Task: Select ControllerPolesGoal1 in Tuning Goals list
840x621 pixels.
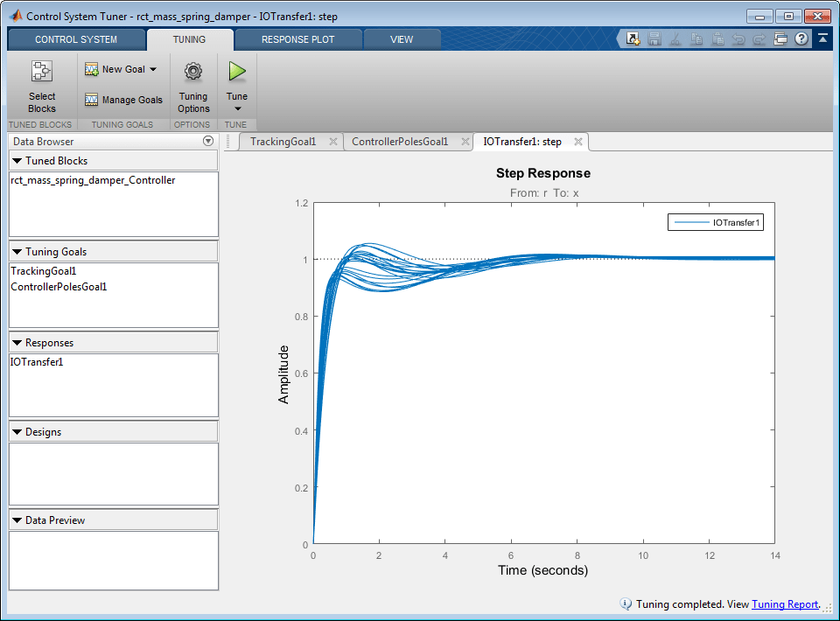Action: point(59,287)
